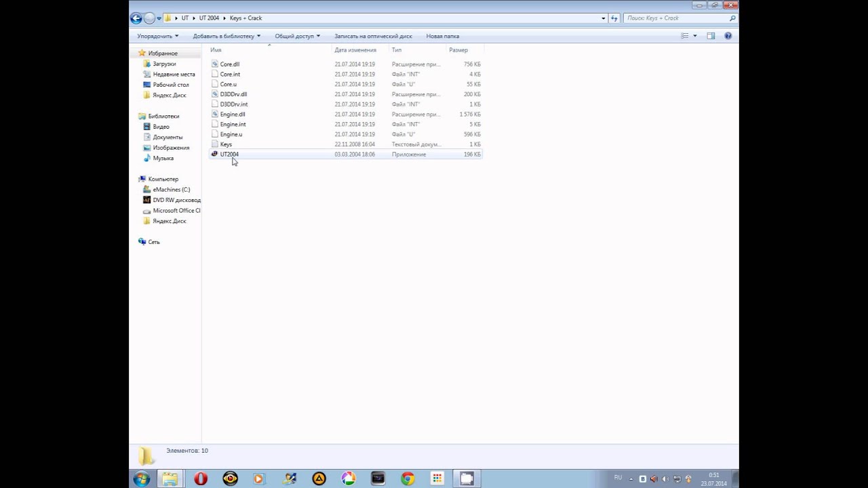Open the Windows Media Player taskbar icon
The width and height of the screenshot is (868, 488).
(x=258, y=479)
